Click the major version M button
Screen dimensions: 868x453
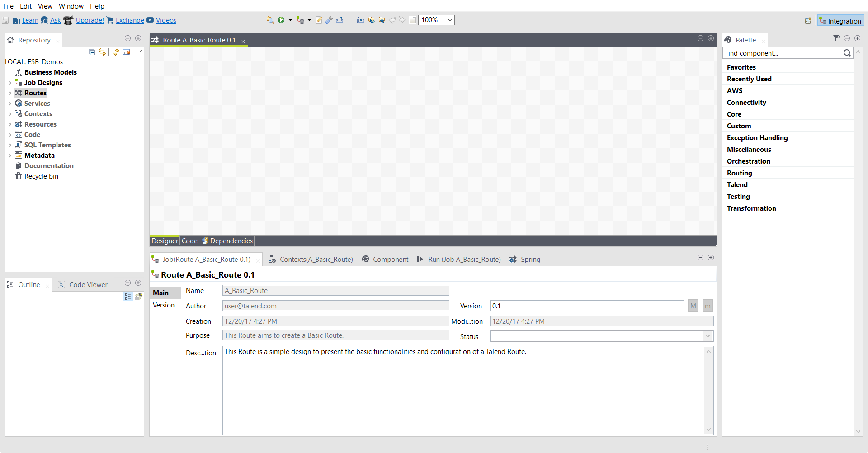pyautogui.click(x=693, y=306)
